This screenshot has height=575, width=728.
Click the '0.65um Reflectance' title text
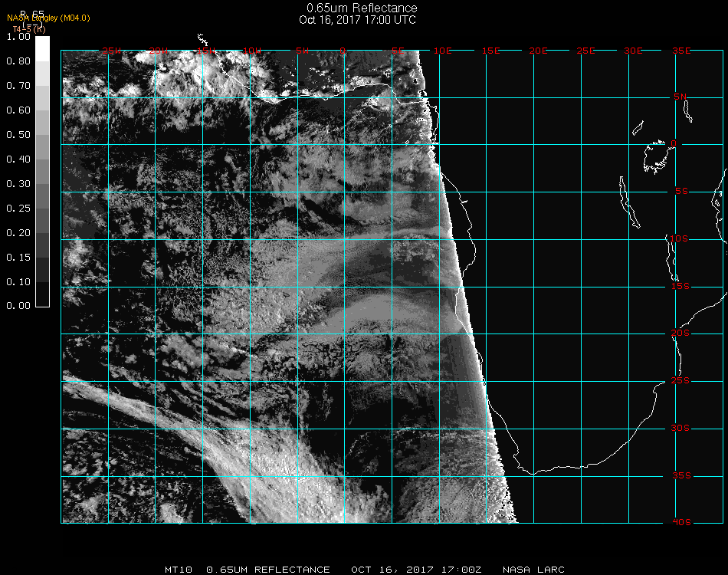click(362, 8)
